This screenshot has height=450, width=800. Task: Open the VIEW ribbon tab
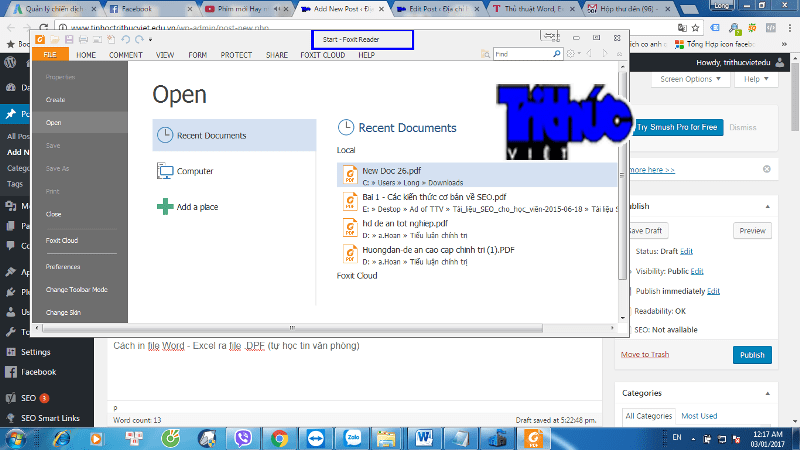[x=165, y=55]
